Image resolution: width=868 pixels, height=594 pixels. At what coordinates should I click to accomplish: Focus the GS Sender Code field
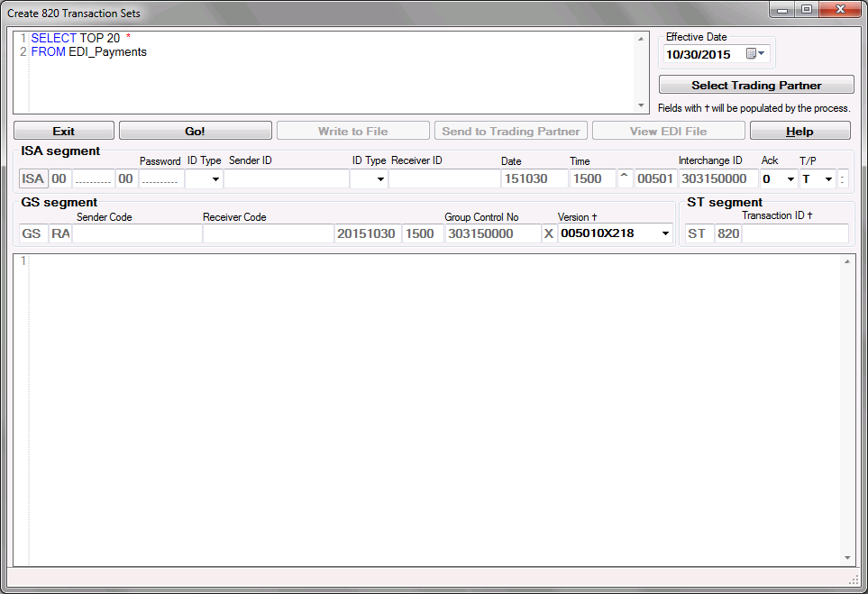[x=137, y=234]
